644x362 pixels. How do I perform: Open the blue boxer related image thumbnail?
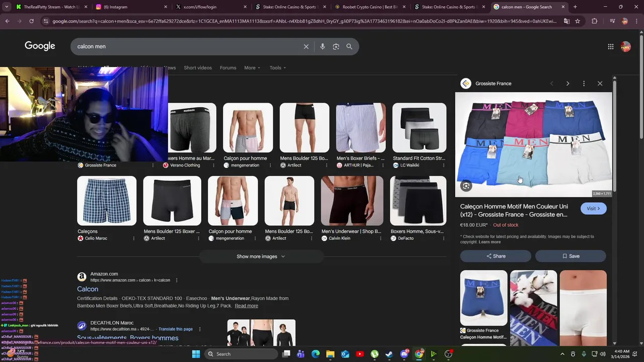click(484, 298)
